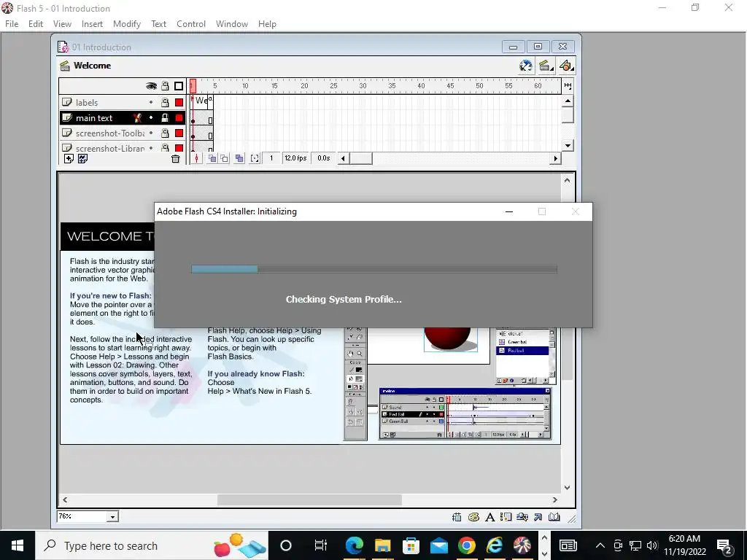Open the Mixer palette icon
The image size is (747, 560).
point(473,517)
